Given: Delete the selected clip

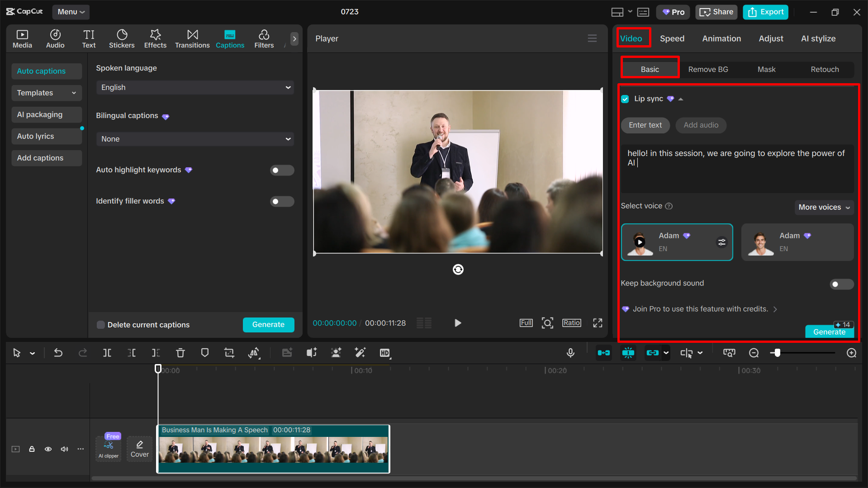Looking at the screenshot, I should point(180,353).
